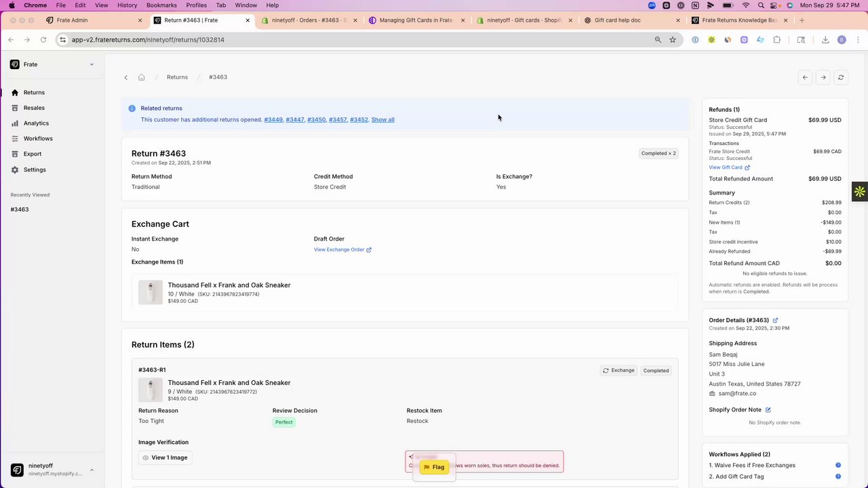
Task: Refresh the return with the sync button
Action: pyautogui.click(x=841, y=77)
